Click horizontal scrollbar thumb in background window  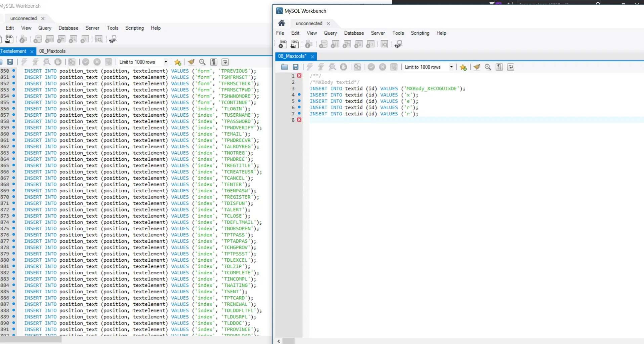coord(31,339)
